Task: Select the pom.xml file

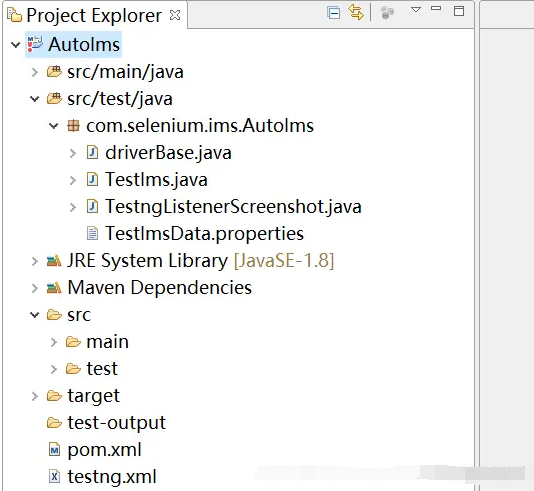Action: (104, 450)
